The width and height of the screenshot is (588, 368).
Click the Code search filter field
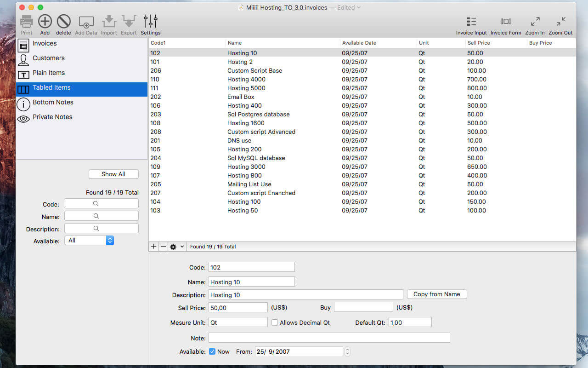pos(101,203)
